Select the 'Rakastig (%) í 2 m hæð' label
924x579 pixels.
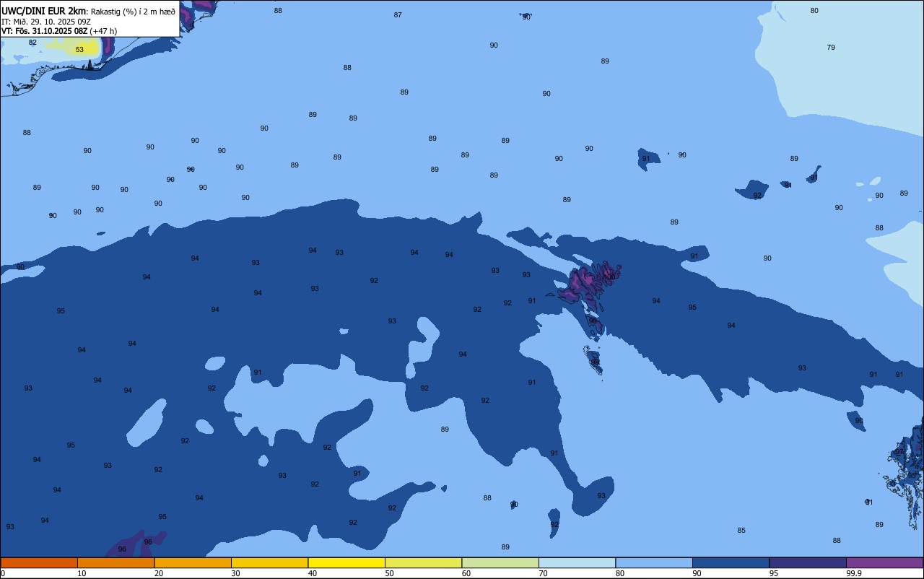point(133,12)
